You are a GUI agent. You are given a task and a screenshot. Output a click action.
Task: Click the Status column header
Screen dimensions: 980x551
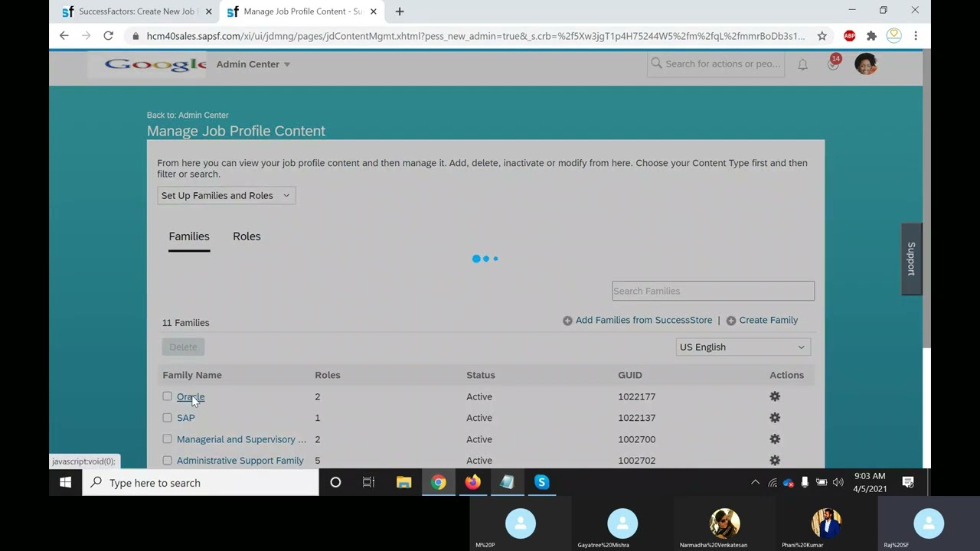[x=481, y=375]
